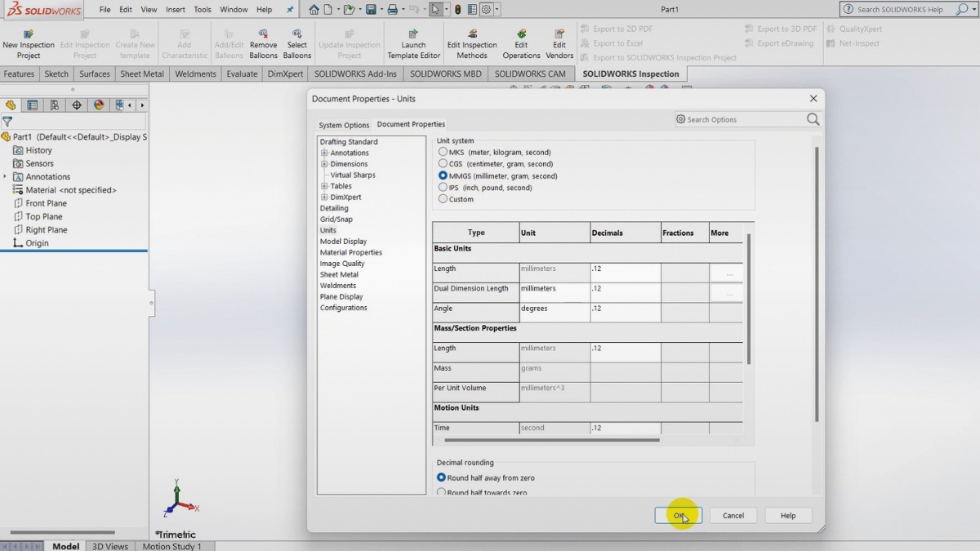This screenshot has width=980, height=551.
Task: Expand DimXpert node in options tree
Action: point(324,198)
